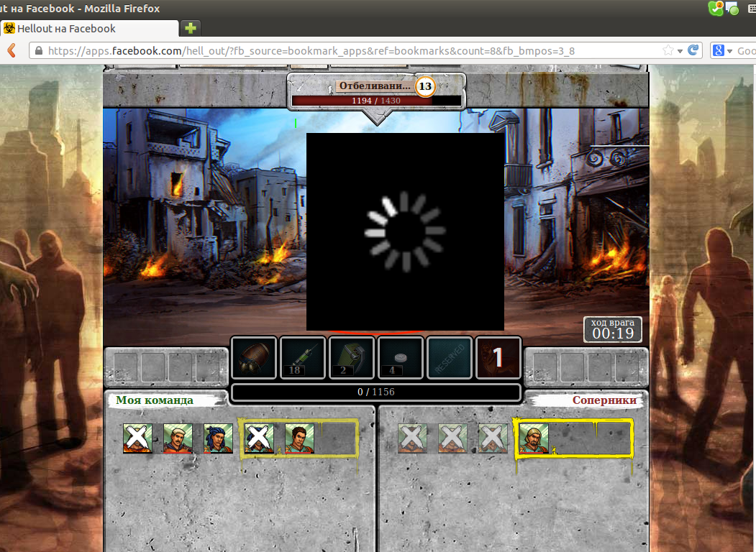
Task: Use the gas mask item slot
Action: [254, 358]
